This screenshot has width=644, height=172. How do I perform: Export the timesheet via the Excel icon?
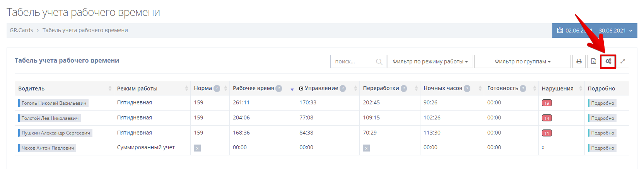[x=593, y=61]
